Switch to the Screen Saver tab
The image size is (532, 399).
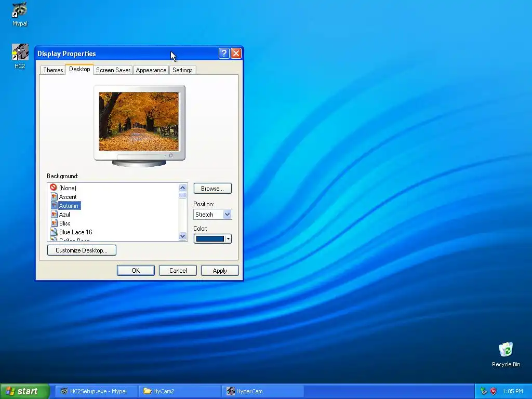[x=113, y=70]
